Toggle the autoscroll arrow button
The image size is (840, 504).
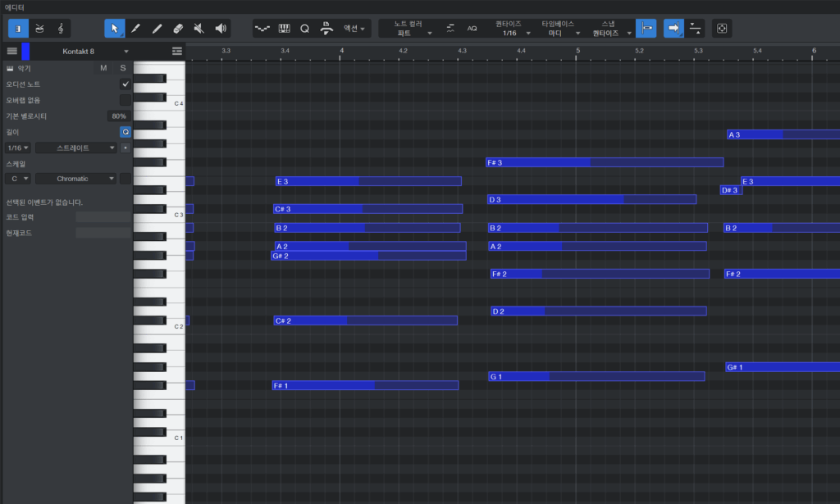point(673,28)
